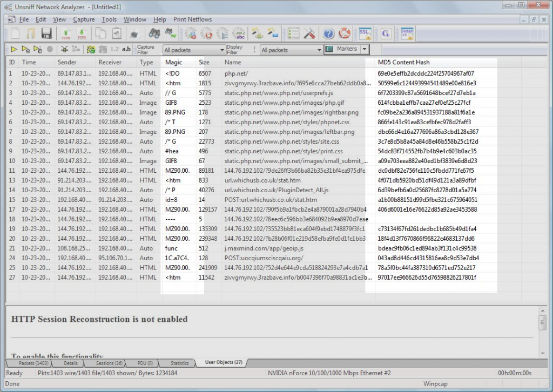Sort by the Name column header
Viewport: 553px width, 392px height.
click(x=298, y=63)
